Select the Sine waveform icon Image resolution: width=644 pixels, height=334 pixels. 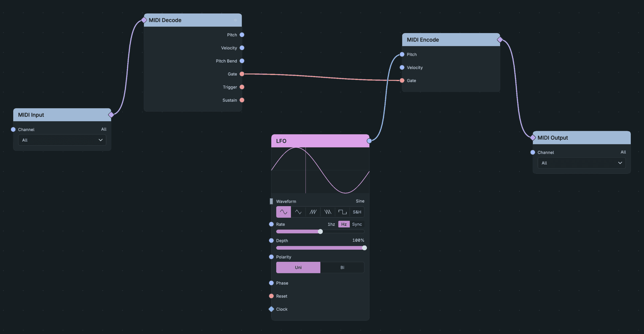283,212
